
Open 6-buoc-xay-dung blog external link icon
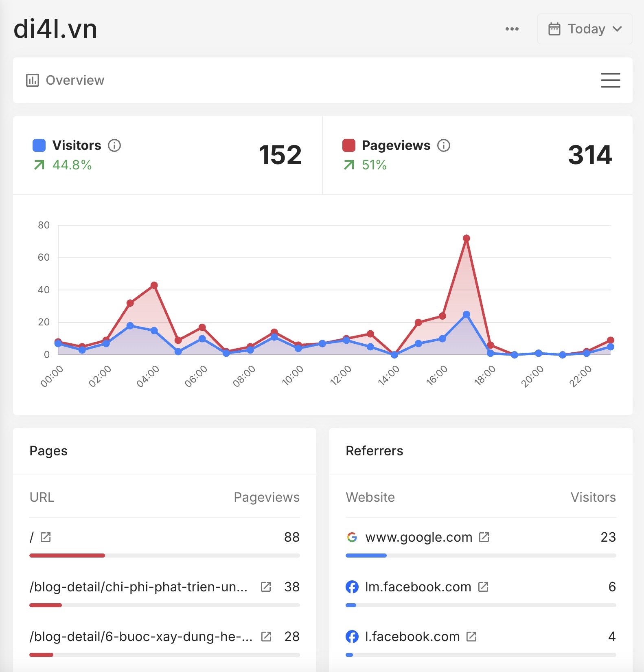point(266,637)
